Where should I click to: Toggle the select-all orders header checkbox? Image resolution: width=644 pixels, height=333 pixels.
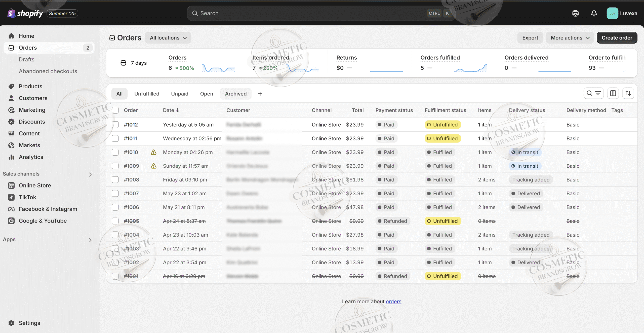(115, 110)
